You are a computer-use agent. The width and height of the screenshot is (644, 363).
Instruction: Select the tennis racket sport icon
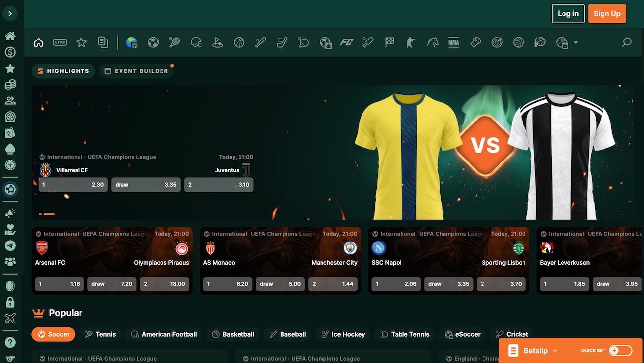click(174, 42)
